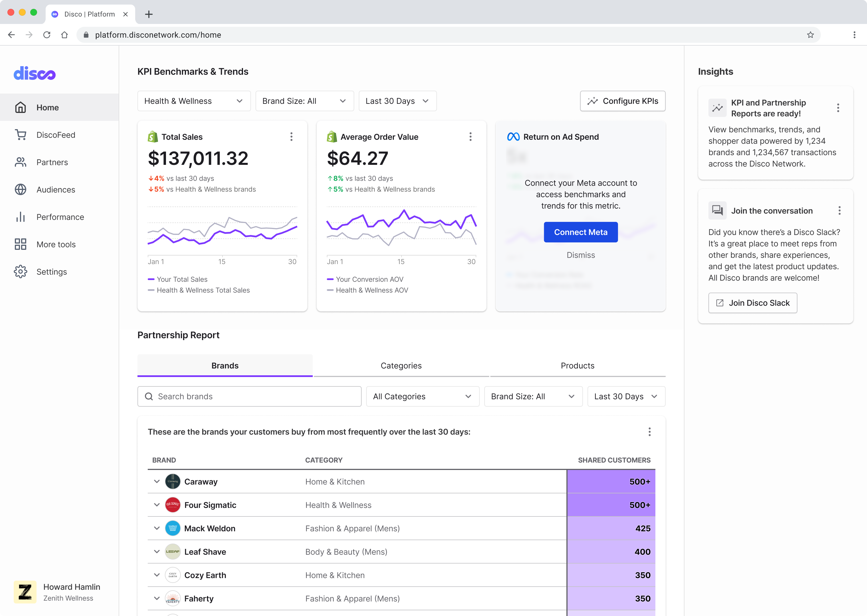Open Partnership Report Last 30 Days dropdown
867x616 pixels.
[626, 396]
